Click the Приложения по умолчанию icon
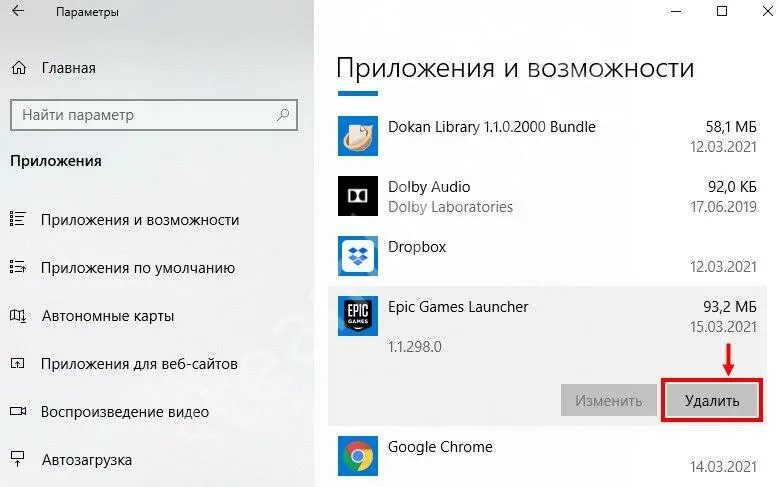This screenshot has width=778, height=487. (x=17, y=267)
